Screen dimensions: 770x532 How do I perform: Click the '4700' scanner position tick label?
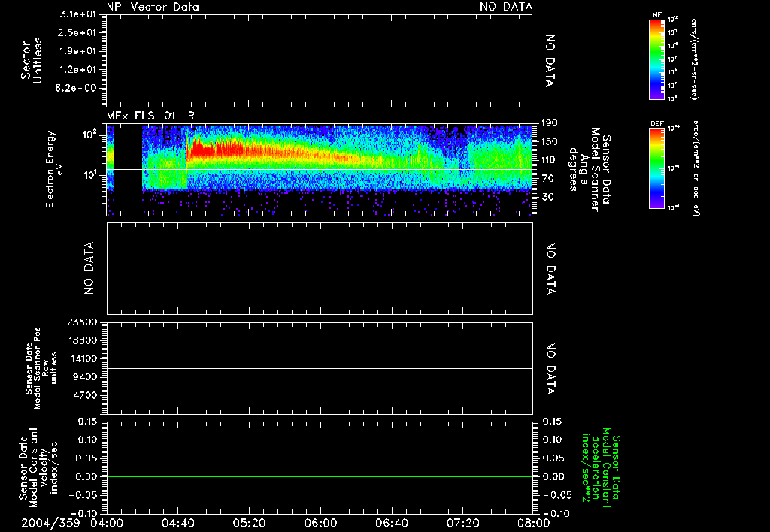click(86, 395)
